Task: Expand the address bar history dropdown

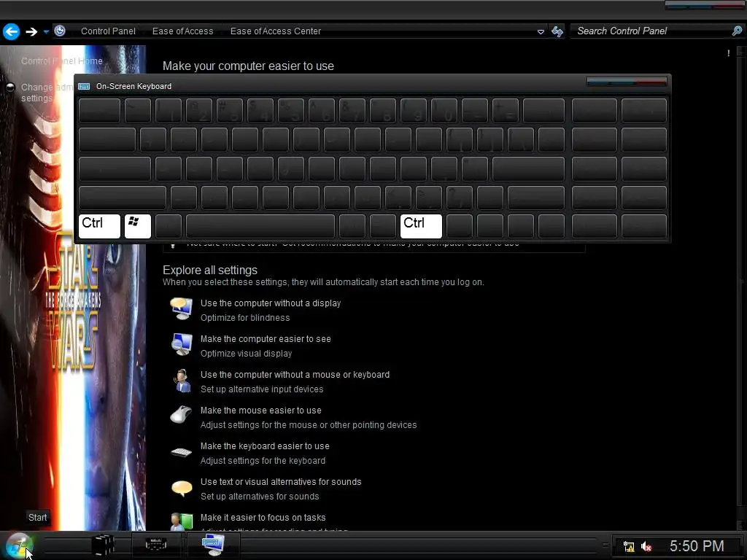Action: point(541,32)
